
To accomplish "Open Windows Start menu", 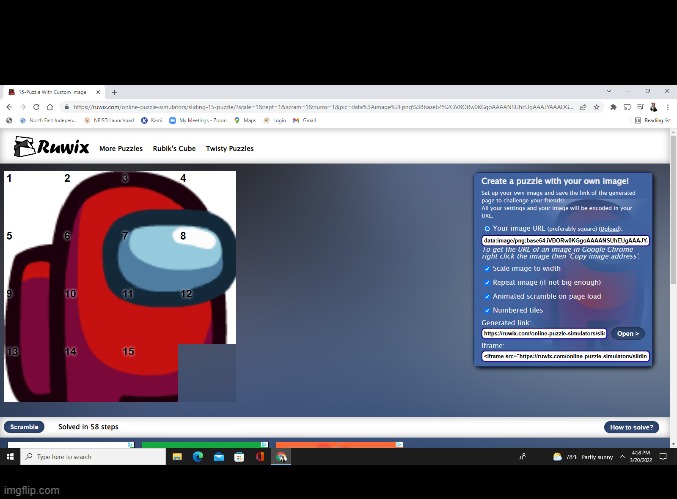I will [x=11, y=456].
